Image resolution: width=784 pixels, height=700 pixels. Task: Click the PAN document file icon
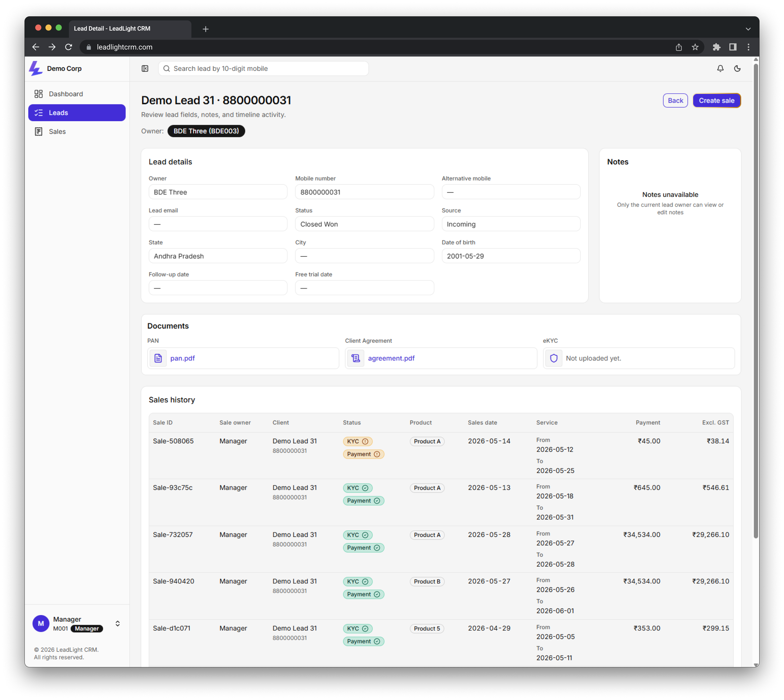(158, 358)
